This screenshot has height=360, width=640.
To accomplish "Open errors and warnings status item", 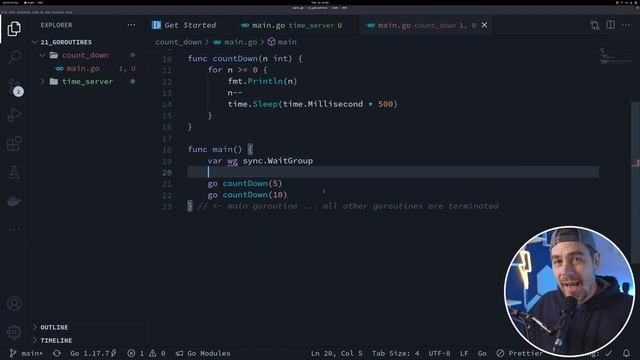I will [146, 353].
